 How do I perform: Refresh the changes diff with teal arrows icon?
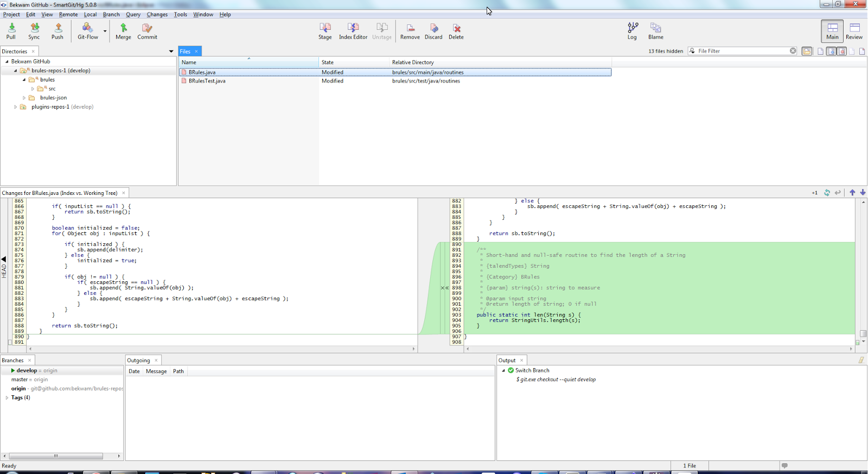(827, 193)
